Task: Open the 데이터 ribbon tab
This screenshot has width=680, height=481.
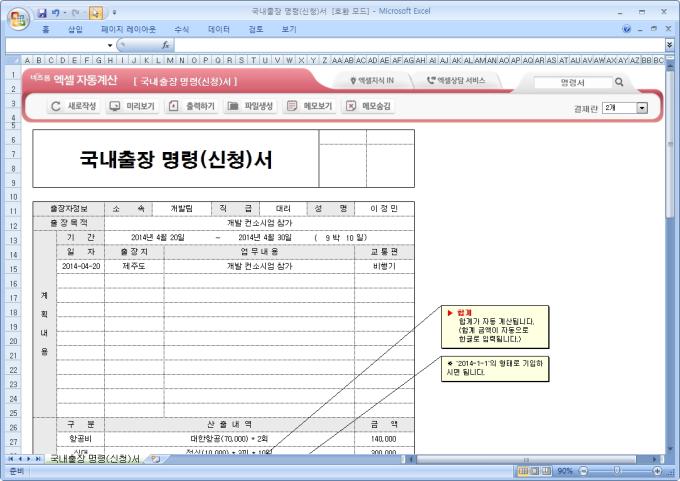Action: [219, 29]
